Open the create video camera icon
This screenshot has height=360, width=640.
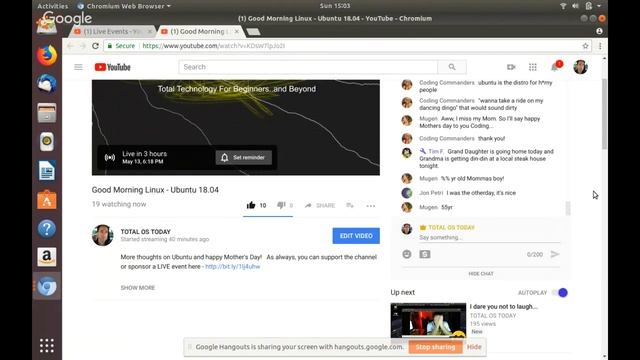[511, 67]
